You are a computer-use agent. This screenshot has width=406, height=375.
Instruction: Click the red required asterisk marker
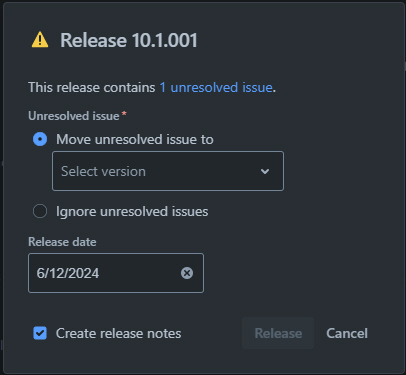click(124, 114)
